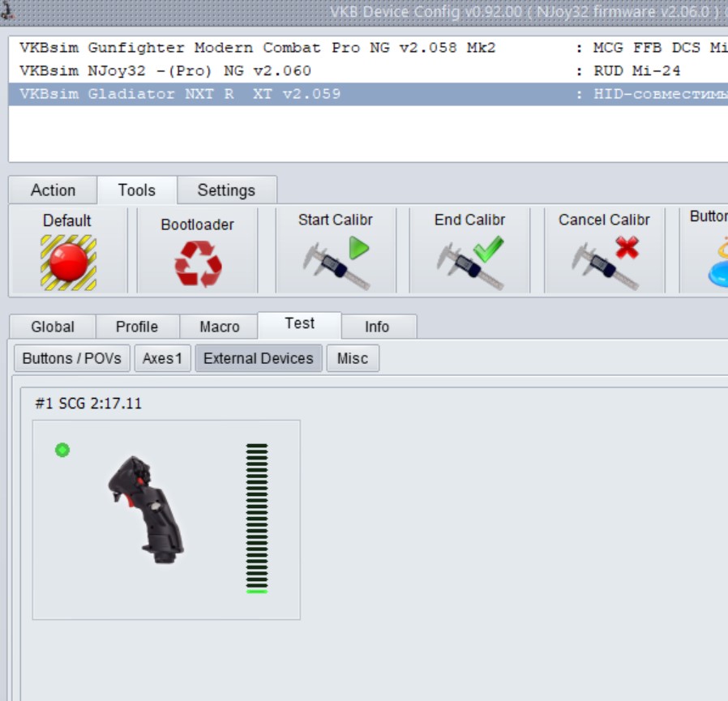Click the '#1 SCG 2:17.11' device label

pos(88,404)
